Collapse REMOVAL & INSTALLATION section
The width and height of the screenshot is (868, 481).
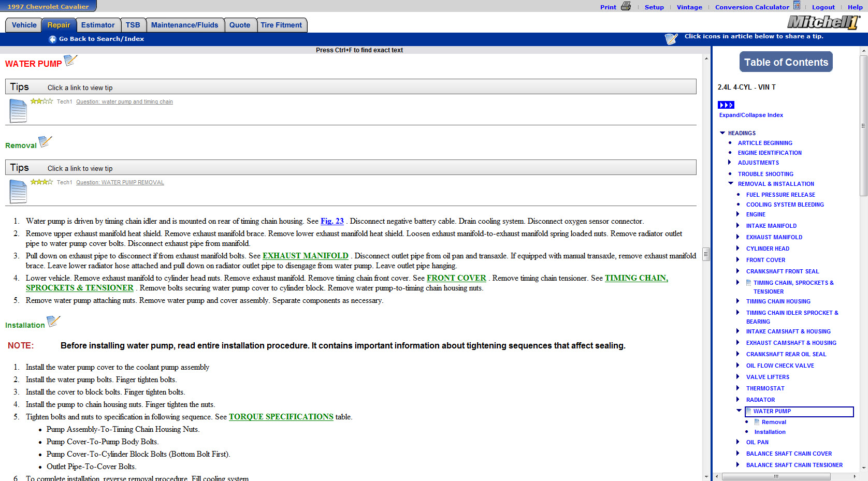click(731, 183)
